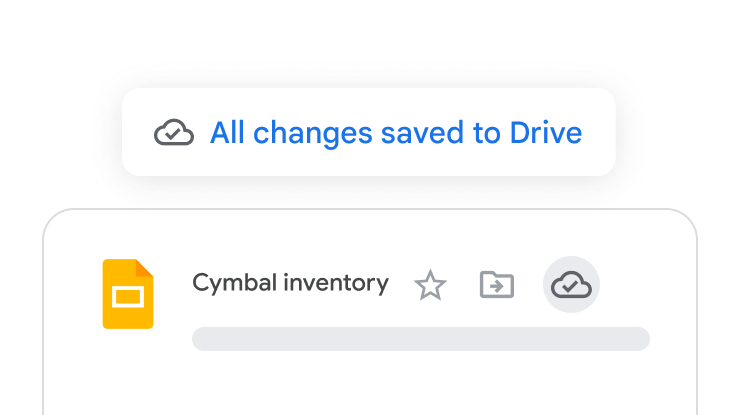Click the gray placeholder bar under the title
The image size is (739, 415).
[420, 339]
